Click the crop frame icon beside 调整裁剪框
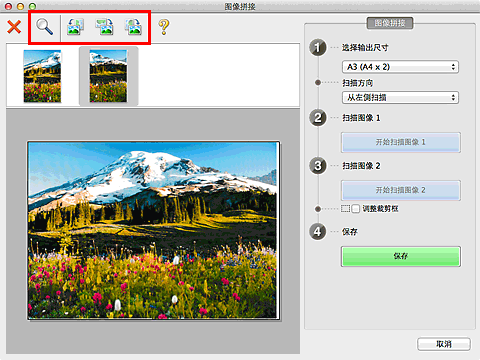Image resolution: width=480 pixels, height=360 pixels. click(345, 209)
